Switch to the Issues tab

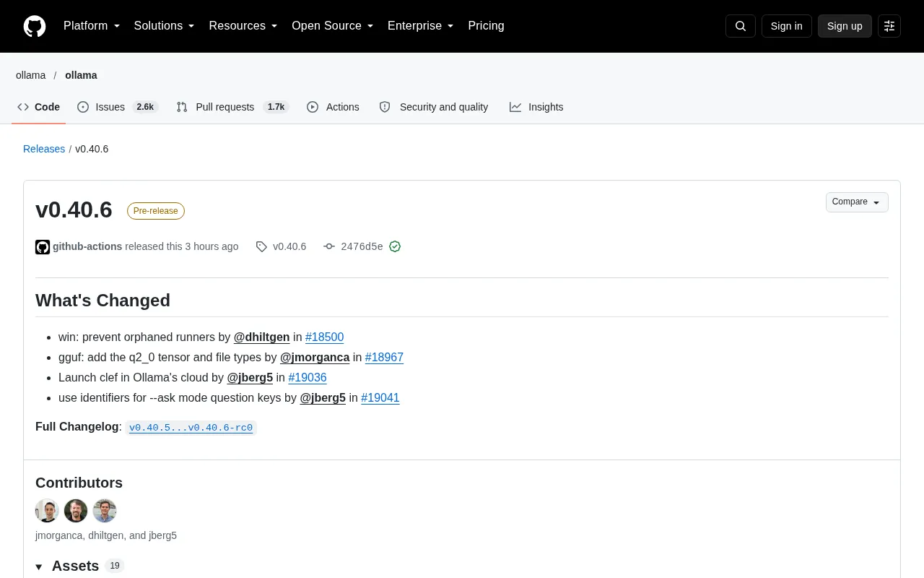tap(118, 107)
